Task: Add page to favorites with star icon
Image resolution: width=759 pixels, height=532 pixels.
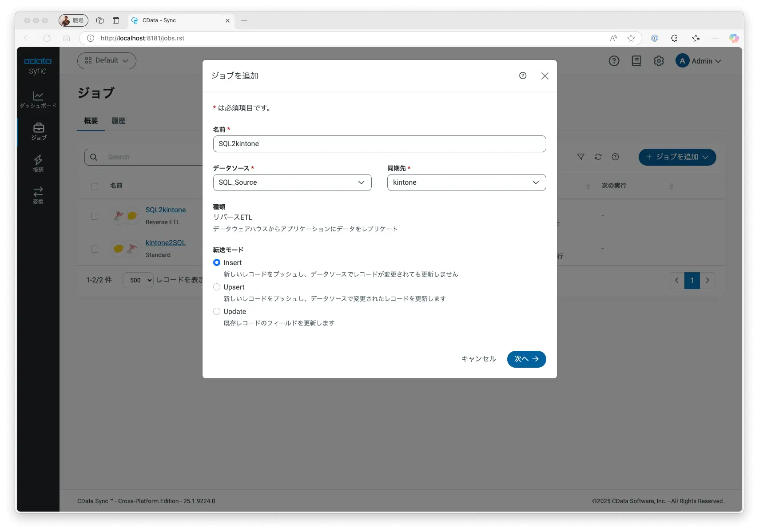Action: [x=631, y=38]
